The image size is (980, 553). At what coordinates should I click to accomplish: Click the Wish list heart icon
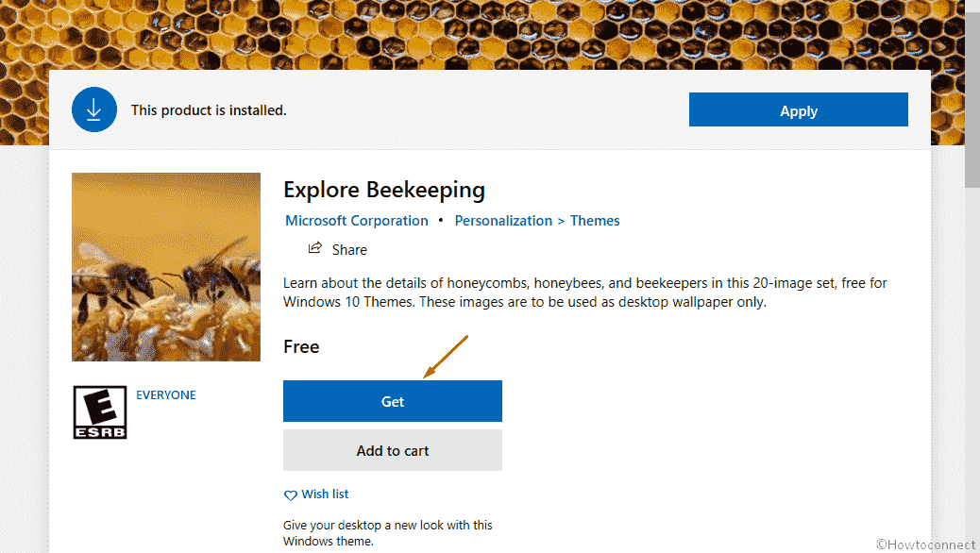pos(290,495)
